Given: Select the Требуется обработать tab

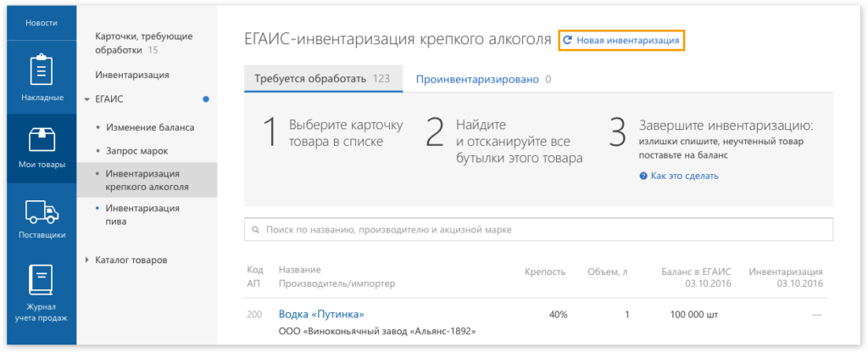Looking at the screenshot, I should pyautogui.click(x=321, y=79).
